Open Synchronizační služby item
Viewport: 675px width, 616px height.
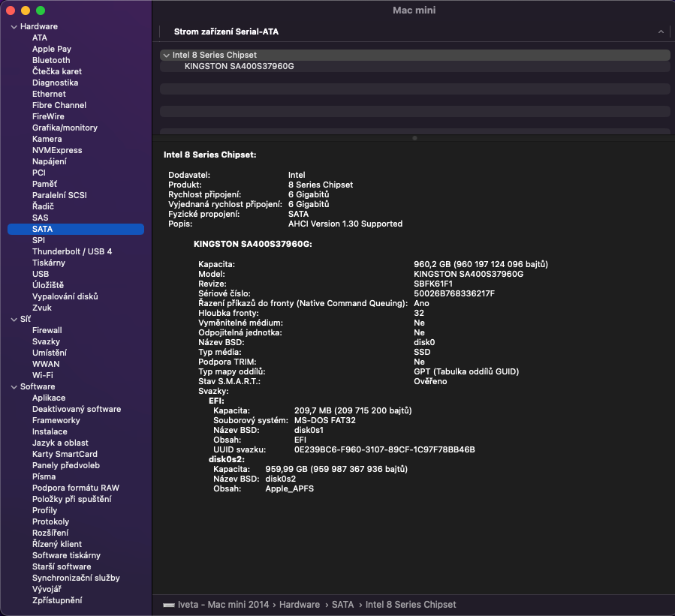(x=76, y=578)
